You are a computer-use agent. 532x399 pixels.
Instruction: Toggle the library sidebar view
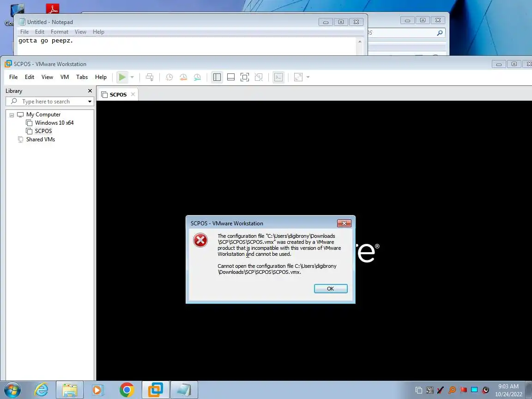point(217,78)
